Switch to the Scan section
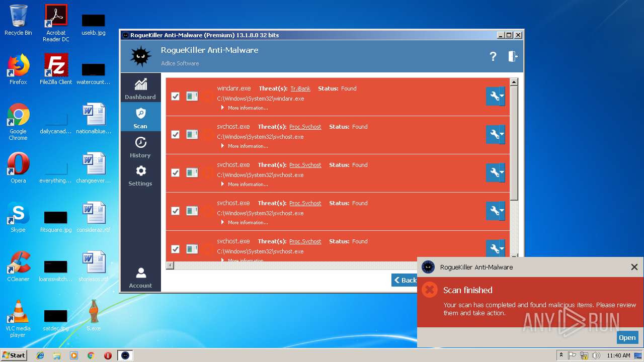Viewport: 644px width, 362px height. (140, 118)
